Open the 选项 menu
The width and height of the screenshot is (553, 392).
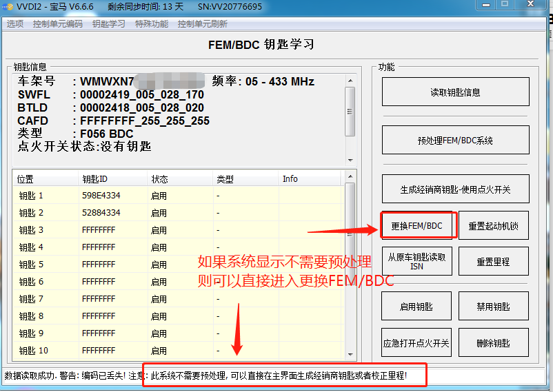[14, 24]
